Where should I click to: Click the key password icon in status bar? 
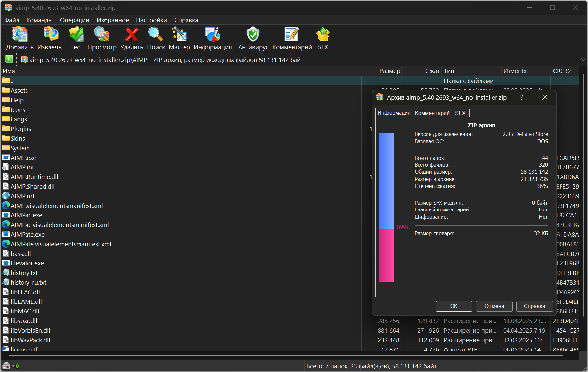(16, 366)
